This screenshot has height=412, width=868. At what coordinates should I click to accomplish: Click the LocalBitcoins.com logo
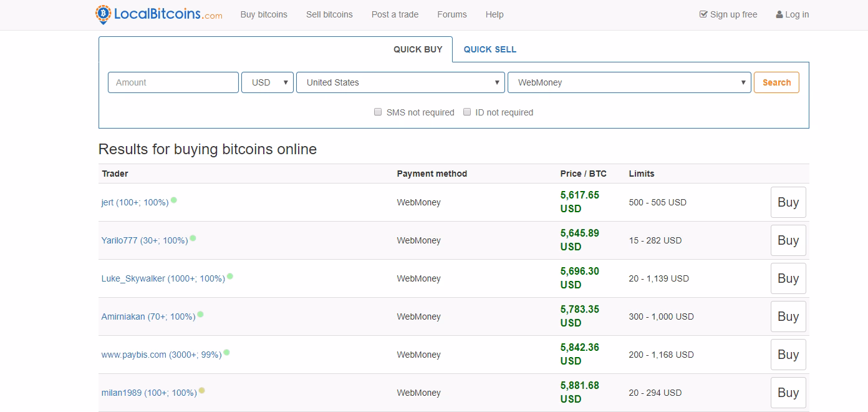coord(158,14)
